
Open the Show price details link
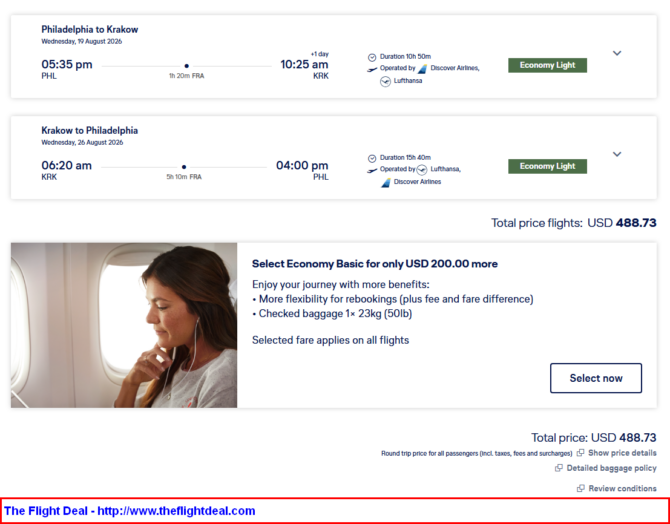tap(622, 453)
